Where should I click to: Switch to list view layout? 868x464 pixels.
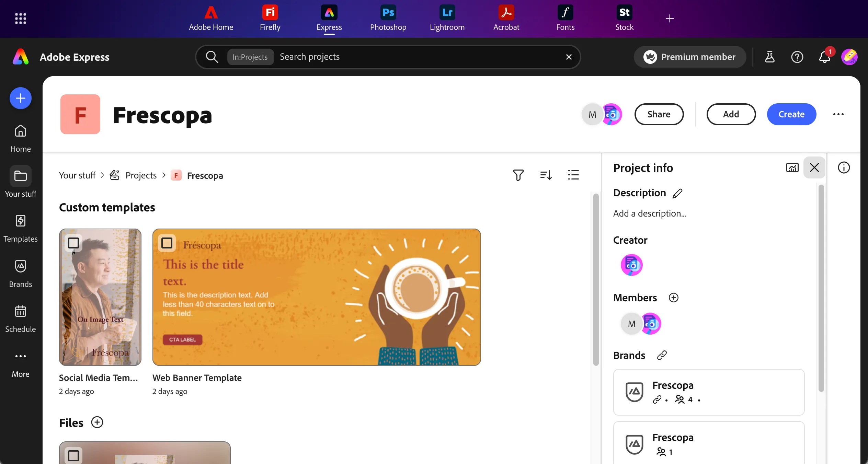click(x=573, y=175)
